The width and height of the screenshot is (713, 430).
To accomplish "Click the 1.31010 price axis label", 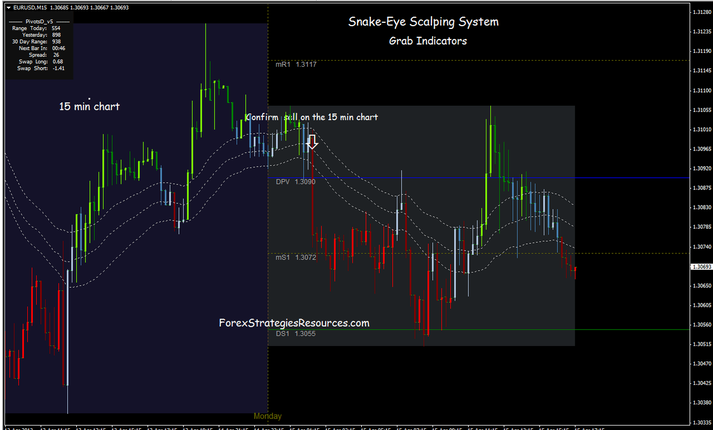I will click(702, 130).
